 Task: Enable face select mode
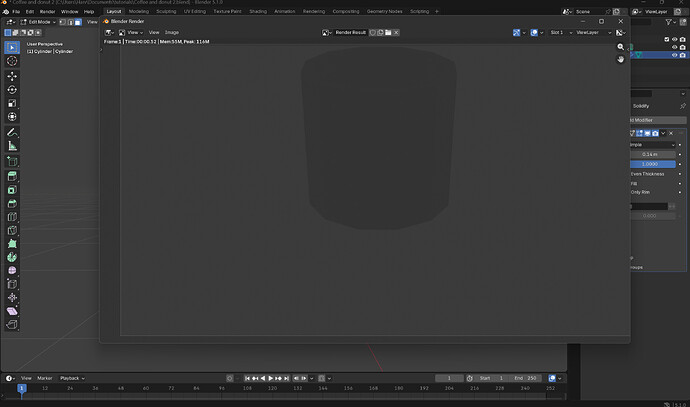click(x=78, y=22)
